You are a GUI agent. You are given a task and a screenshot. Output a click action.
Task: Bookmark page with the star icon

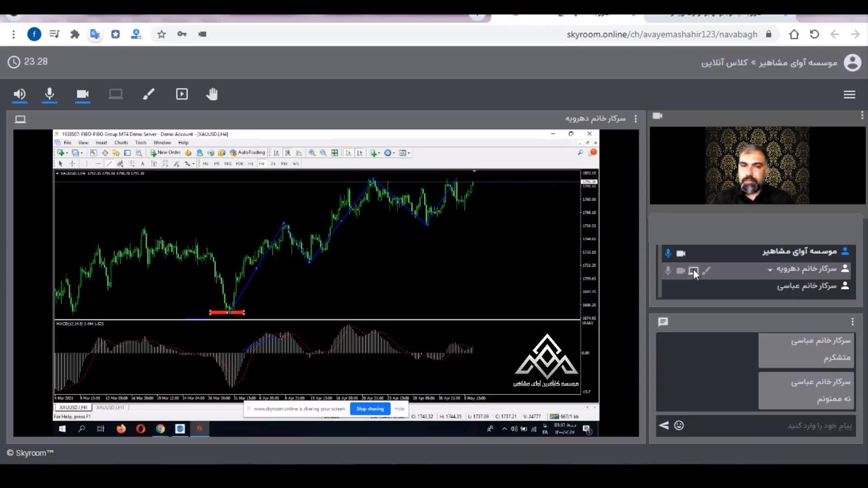pos(161,34)
